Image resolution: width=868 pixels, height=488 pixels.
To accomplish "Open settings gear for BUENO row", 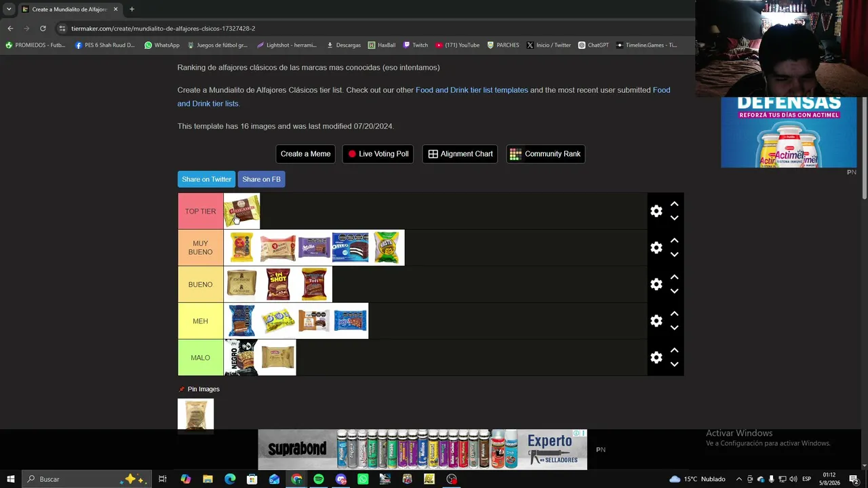I will 656,285.
